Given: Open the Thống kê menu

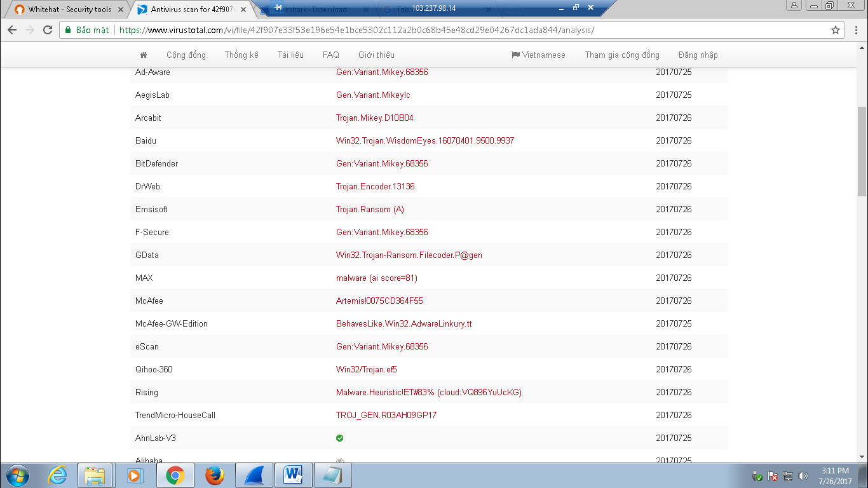Looking at the screenshot, I should [x=241, y=55].
